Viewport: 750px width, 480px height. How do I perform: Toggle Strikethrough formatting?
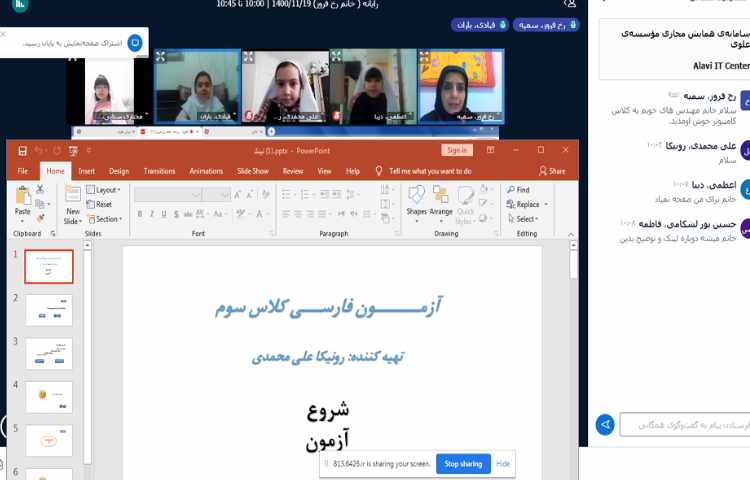(x=188, y=214)
